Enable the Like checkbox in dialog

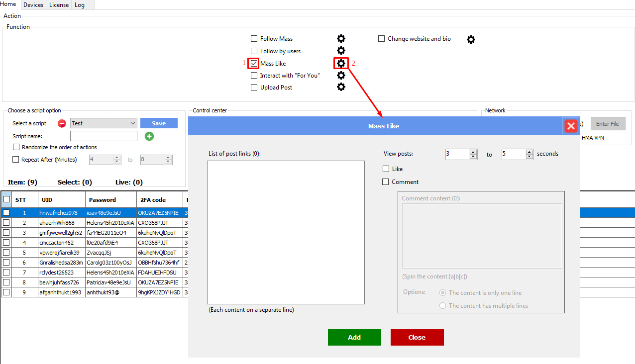click(x=386, y=169)
